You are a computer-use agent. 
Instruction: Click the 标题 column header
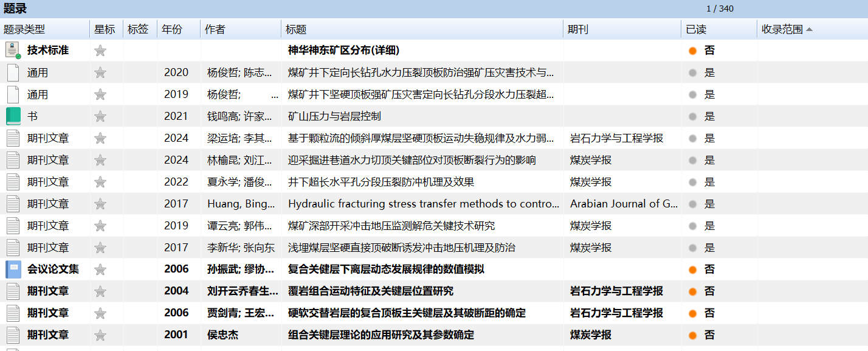tap(296, 29)
